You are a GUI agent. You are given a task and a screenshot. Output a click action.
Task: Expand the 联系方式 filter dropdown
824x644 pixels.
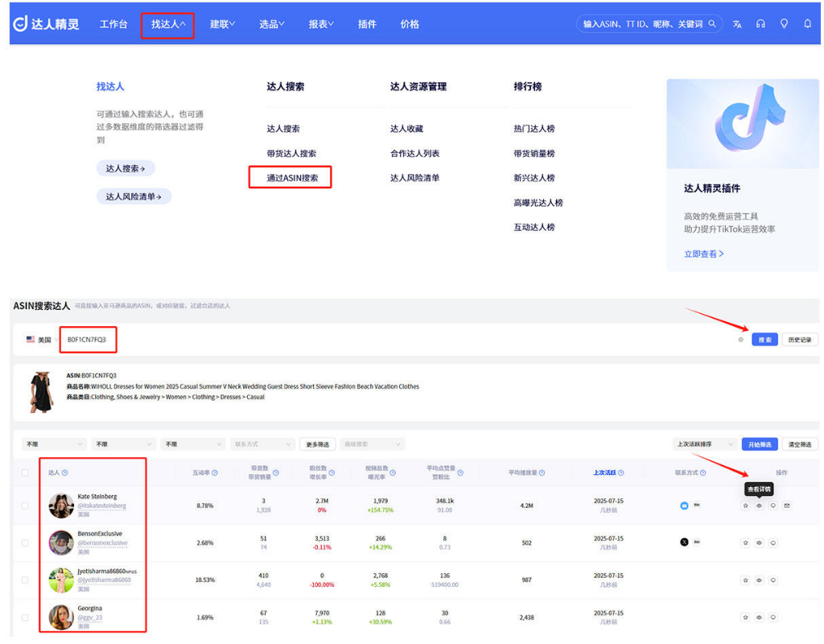coord(263,444)
